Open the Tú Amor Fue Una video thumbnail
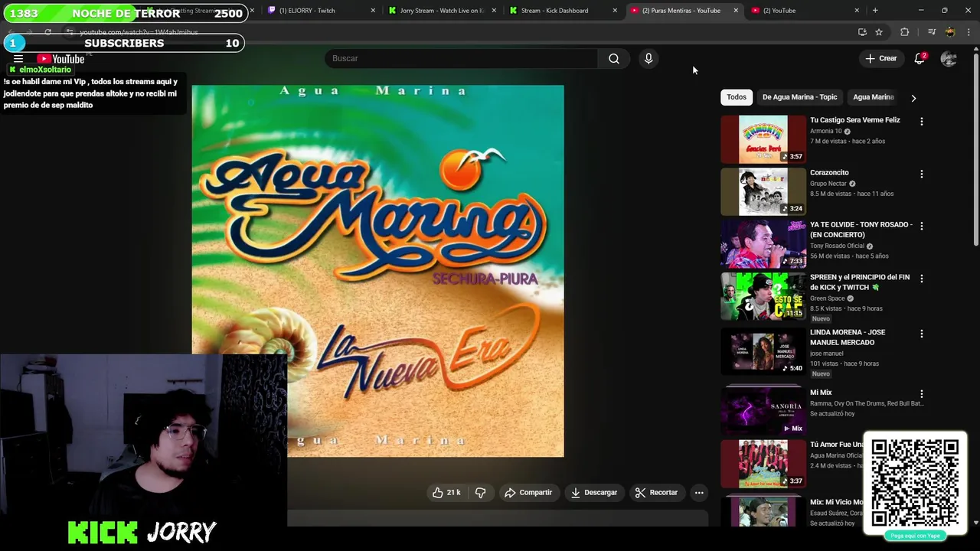Screen dimensions: 980x551 click(763, 463)
